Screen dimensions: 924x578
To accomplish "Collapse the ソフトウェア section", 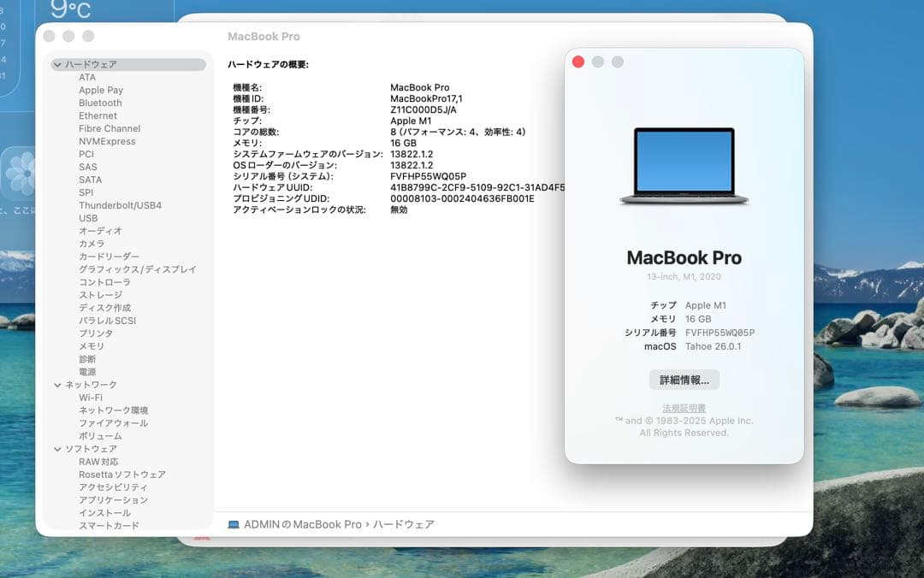I will [x=56, y=449].
